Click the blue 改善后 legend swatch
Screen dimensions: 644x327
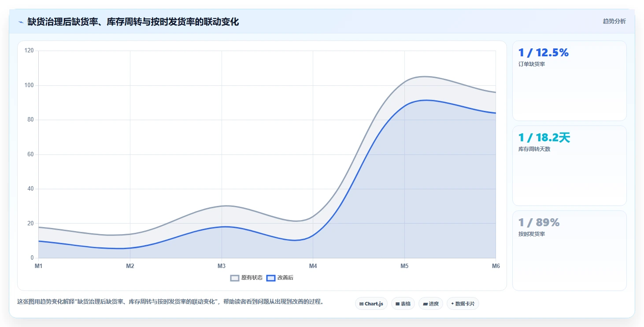[x=271, y=278]
